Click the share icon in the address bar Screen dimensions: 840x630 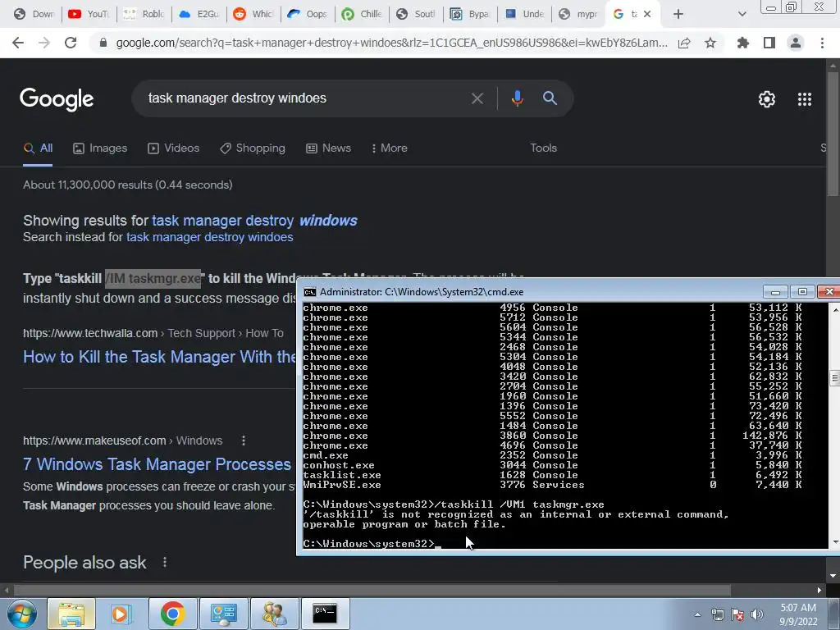tap(684, 43)
